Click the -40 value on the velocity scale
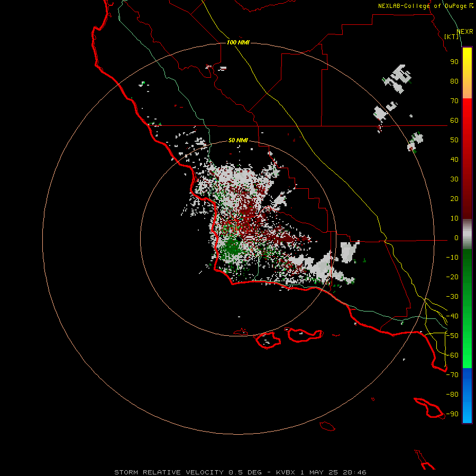Image resolution: width=476 pixels, height=476 pixels. pyautogui.click(x=452, y=316)
